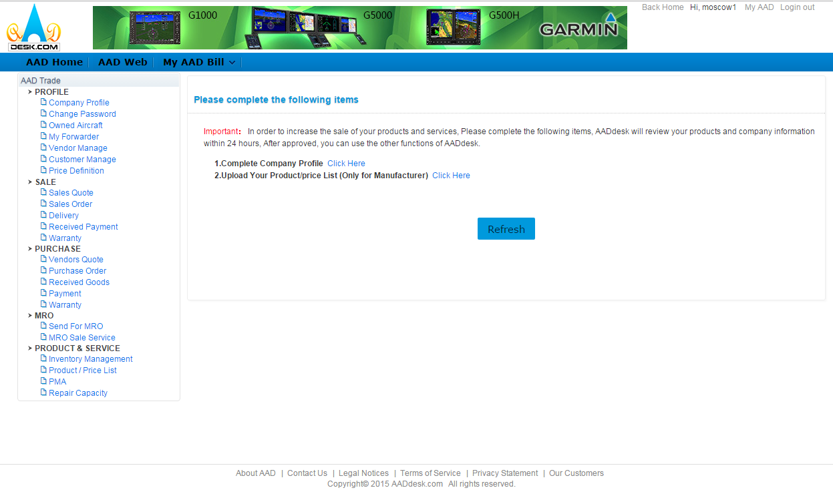The width and height of the screenshot is (833, 504).
Task: Open Company Profile in sidebar
Action: coord(79,103)
